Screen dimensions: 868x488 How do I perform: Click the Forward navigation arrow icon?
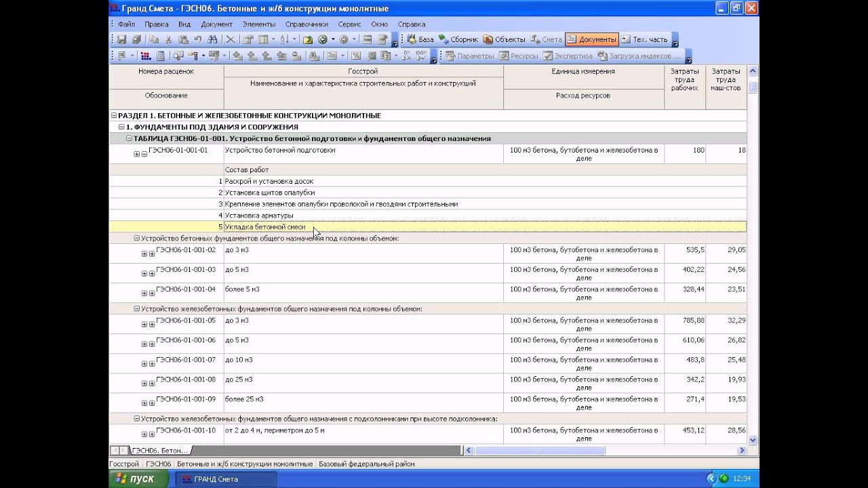coord(344,39)
